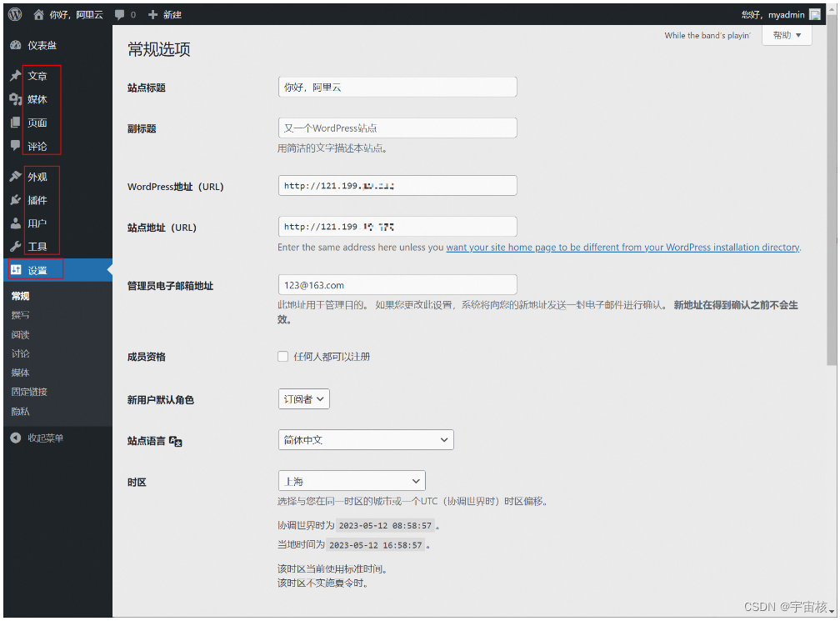
Task: Click the myadmin avatar thumbnail
Action: 815,15
